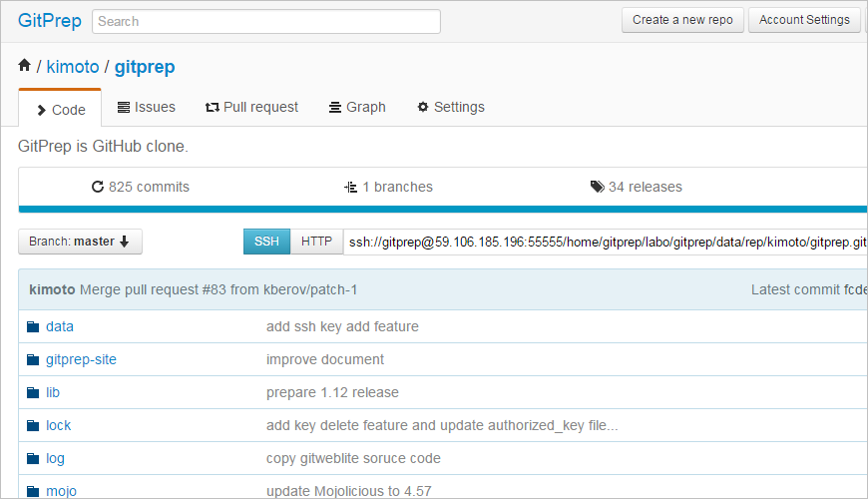
Task: Click the Issues list icon
Action: [124, 108]
